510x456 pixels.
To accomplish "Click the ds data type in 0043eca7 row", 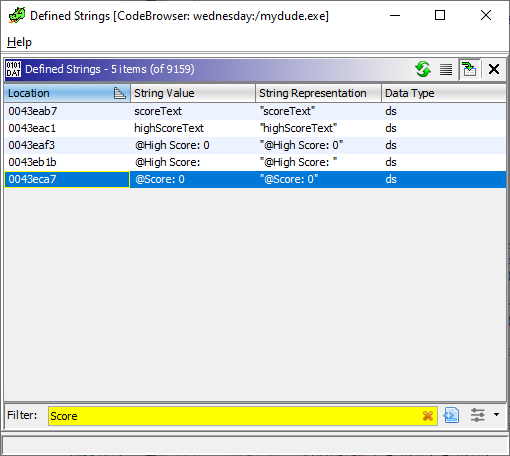I will [391, 179].
